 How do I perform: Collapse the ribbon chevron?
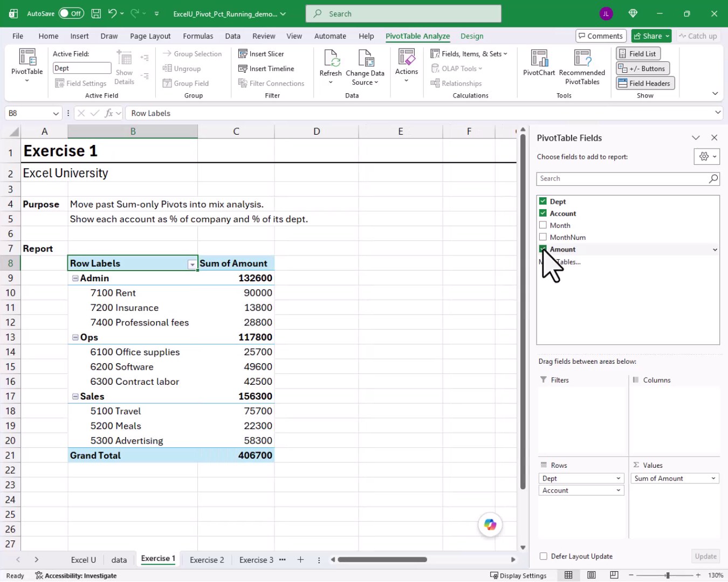[715, 94]
